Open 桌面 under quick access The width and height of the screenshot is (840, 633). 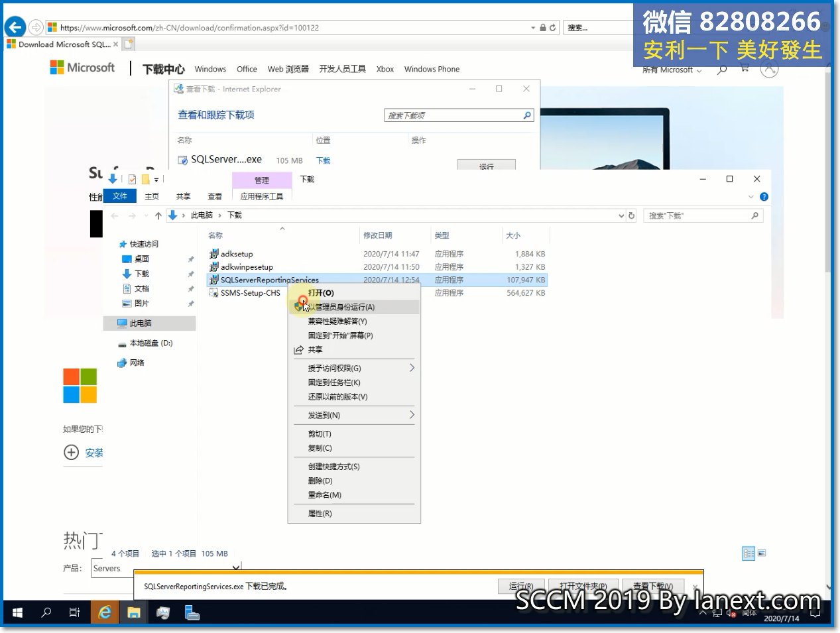coord(141,259)
